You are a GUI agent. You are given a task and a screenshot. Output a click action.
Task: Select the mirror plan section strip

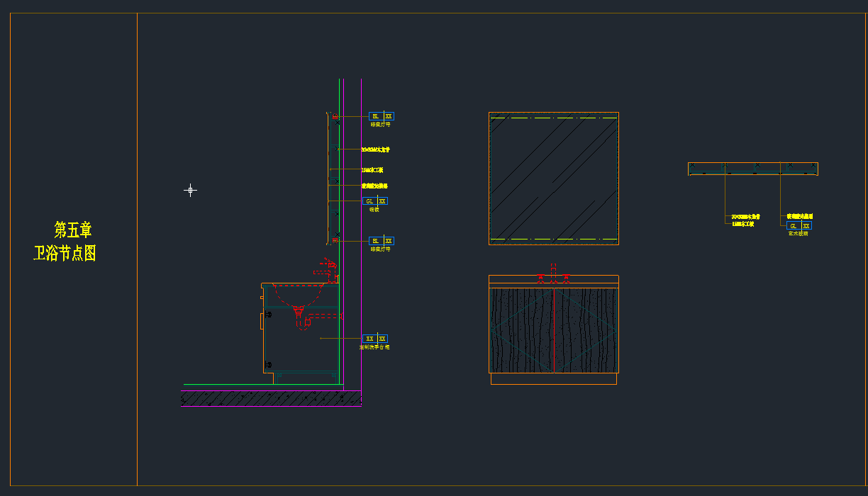click(752, 169)
